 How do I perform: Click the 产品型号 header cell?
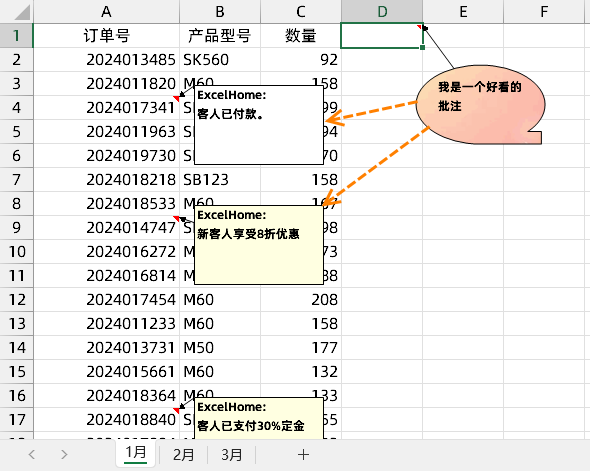tap(220, 36)
